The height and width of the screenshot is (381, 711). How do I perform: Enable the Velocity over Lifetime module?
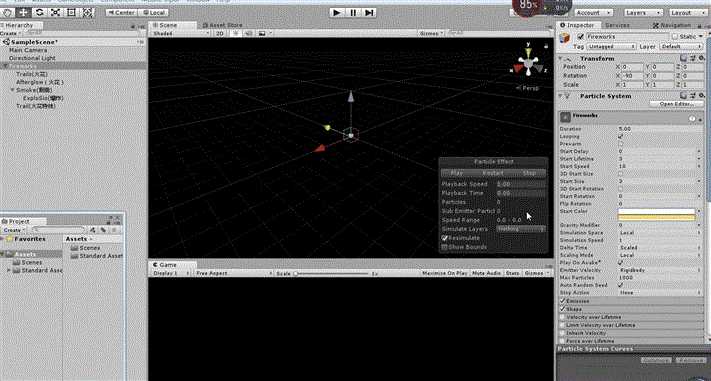(563, 317)
